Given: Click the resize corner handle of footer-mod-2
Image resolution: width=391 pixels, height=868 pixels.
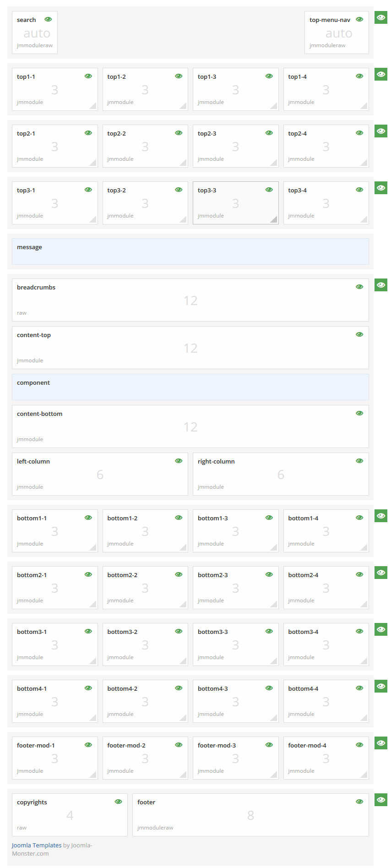Looking at the screenshot, I should coord(184,775).
